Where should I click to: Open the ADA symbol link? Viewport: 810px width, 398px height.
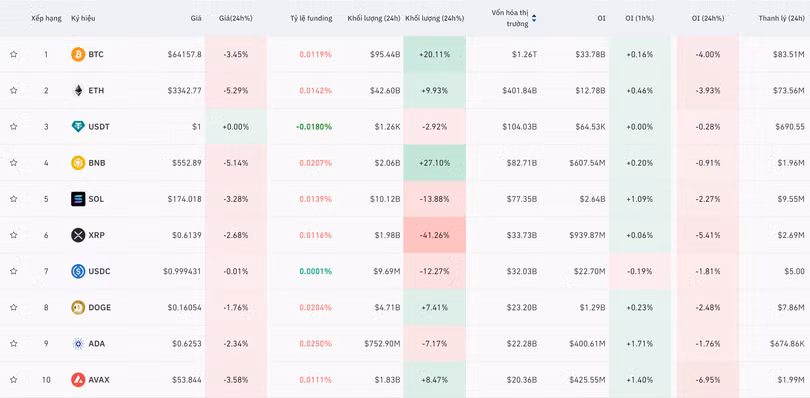[97, 344]
